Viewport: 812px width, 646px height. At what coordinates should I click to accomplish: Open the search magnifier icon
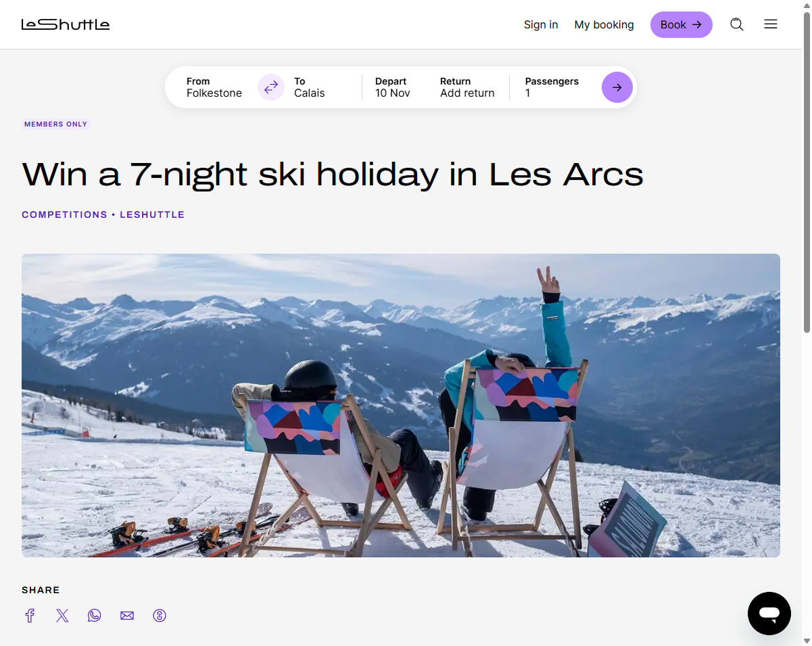click(x=737, y=24)
